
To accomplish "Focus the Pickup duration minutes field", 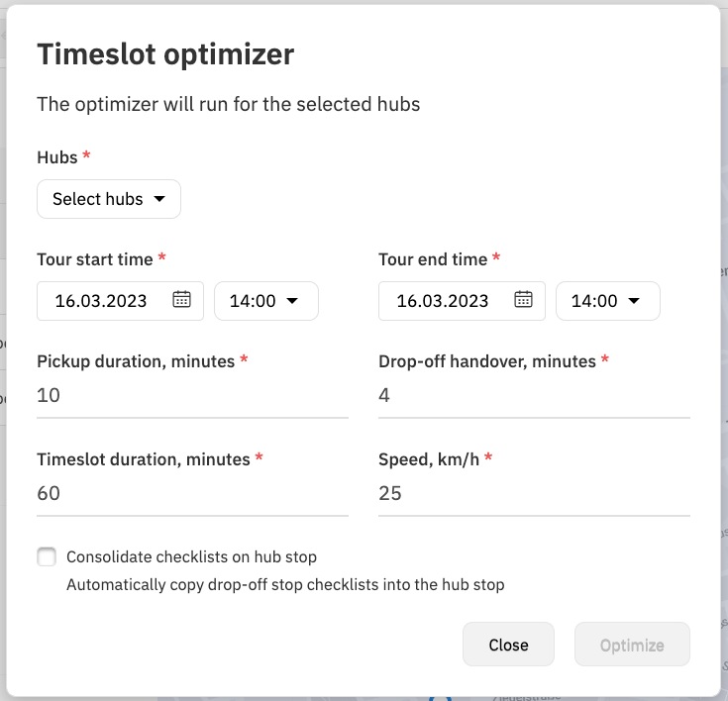I will pyautogui.click(x=192, y=396).
